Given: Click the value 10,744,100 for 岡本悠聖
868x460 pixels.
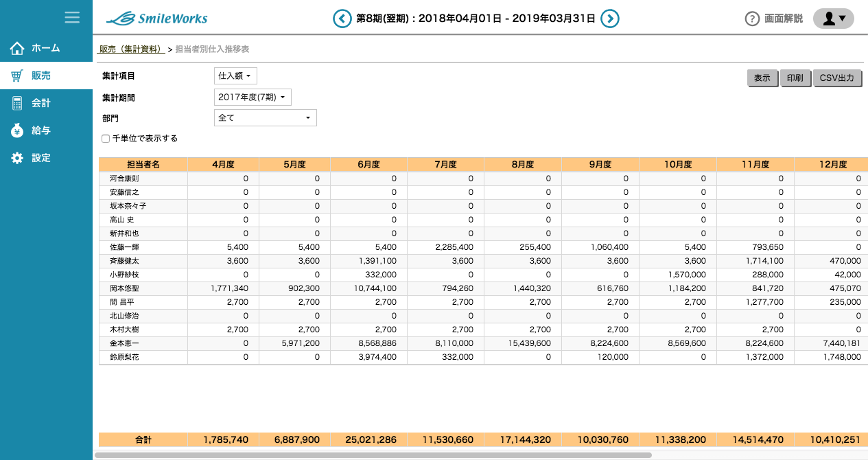Looking at the screenshot, I should tap(375, 288).
